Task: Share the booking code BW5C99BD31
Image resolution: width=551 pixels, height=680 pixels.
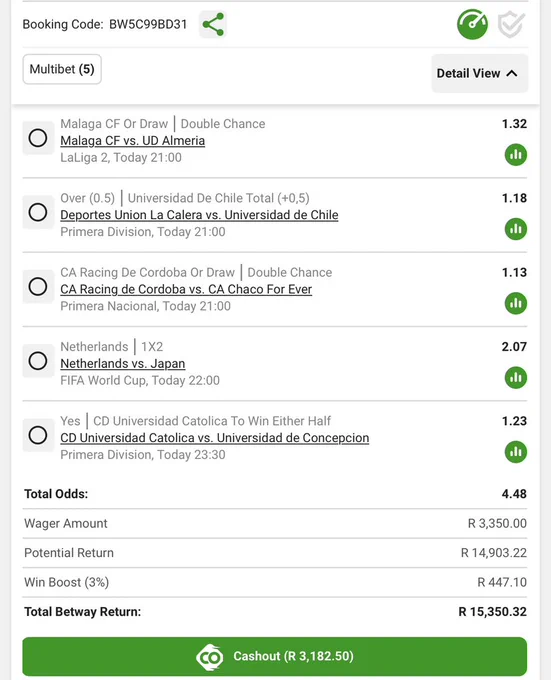Action: tap(212, 24)
